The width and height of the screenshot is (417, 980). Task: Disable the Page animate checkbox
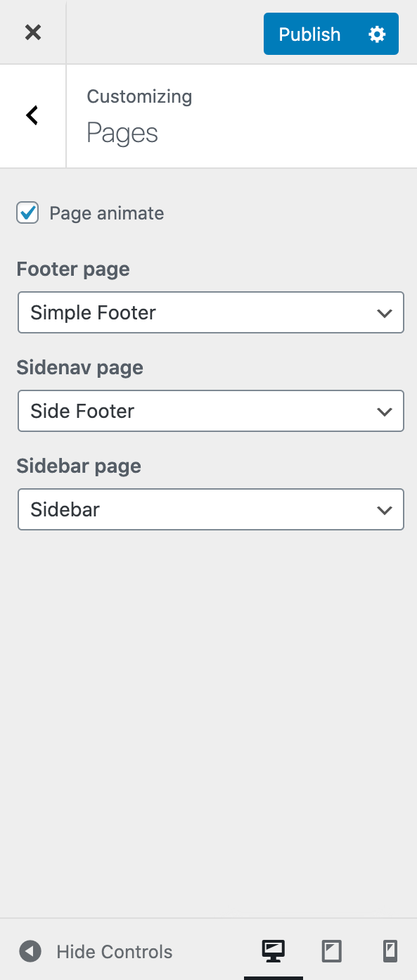point(27,212)
